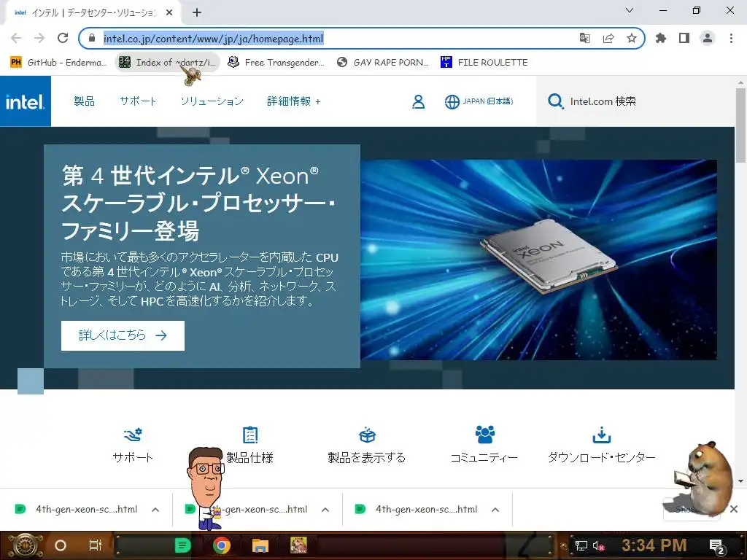Open the サポート navigation menu

coord(138,101)
